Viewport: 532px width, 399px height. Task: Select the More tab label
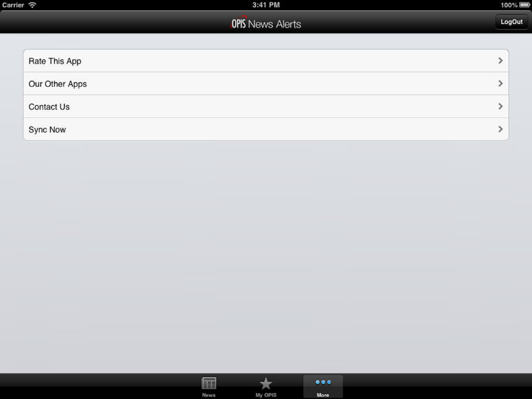(323, 395)
